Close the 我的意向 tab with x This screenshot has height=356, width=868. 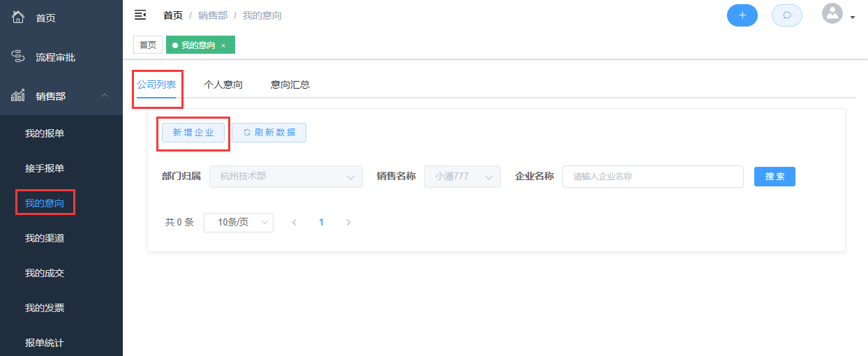[x=223, y=45]
